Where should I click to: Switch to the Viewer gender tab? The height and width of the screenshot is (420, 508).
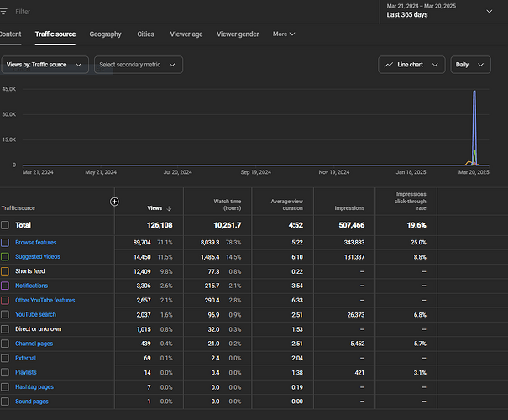pyautogui.click(x=238, y=34)
